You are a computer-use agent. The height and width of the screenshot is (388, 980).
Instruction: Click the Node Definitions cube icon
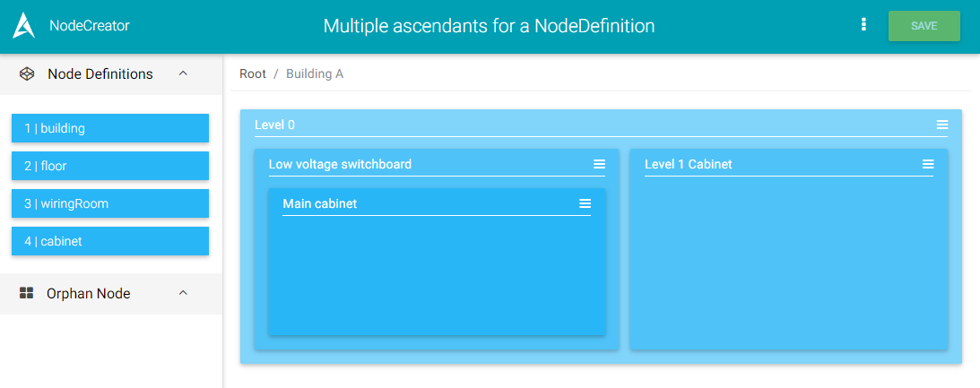tap(27, 74)
